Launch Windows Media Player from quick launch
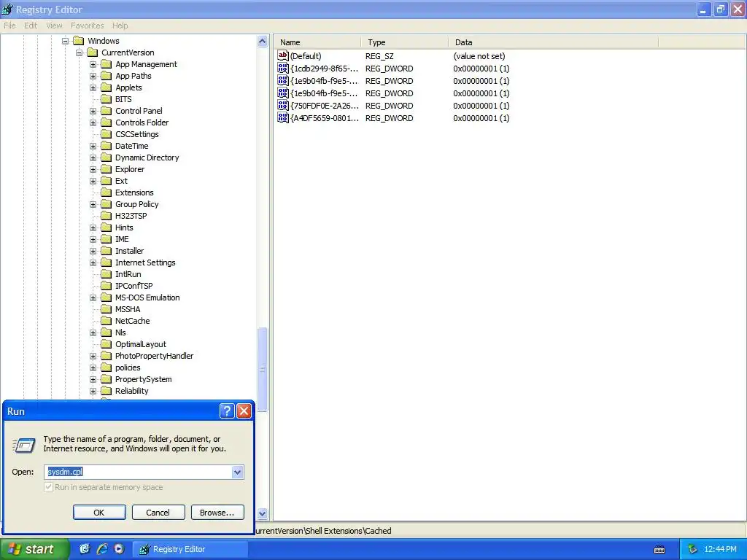Viewport: 747px width, 560px height. click(119, 548)
